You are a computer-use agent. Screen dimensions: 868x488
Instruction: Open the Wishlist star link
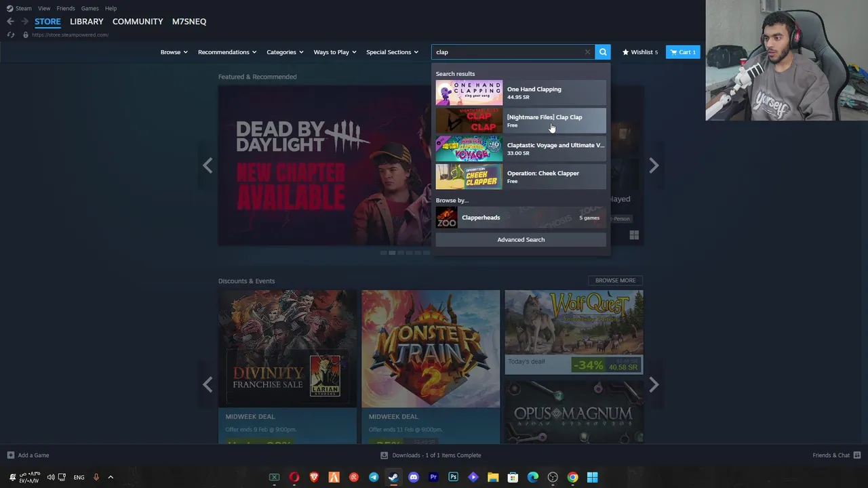[640, 52]
